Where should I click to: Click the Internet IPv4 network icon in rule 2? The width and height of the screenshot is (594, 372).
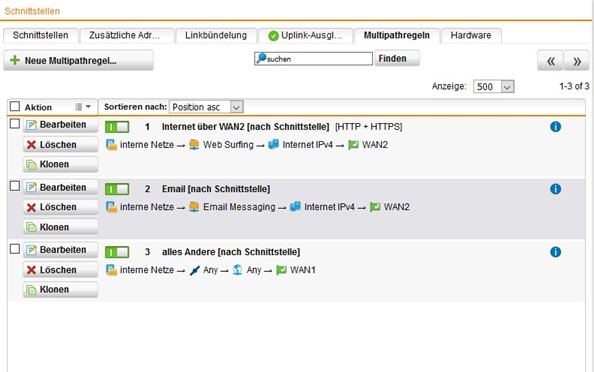295,207
